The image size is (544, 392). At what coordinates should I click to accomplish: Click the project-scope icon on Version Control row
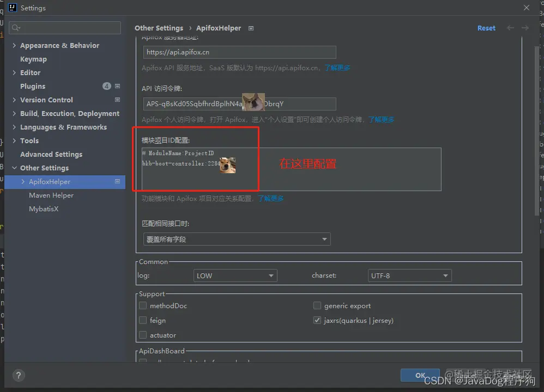point(118,100)
